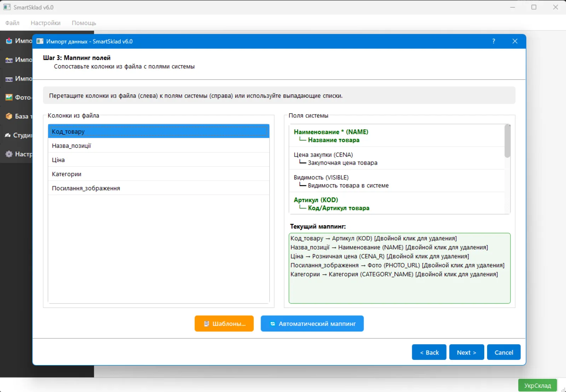Select the Ціна column row
This screenshot has height=392, width=566.
tap(158, 160)
